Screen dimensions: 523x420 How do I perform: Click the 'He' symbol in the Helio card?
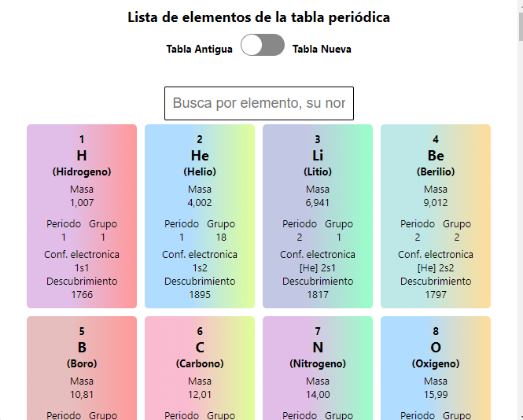tap(200, 155)
